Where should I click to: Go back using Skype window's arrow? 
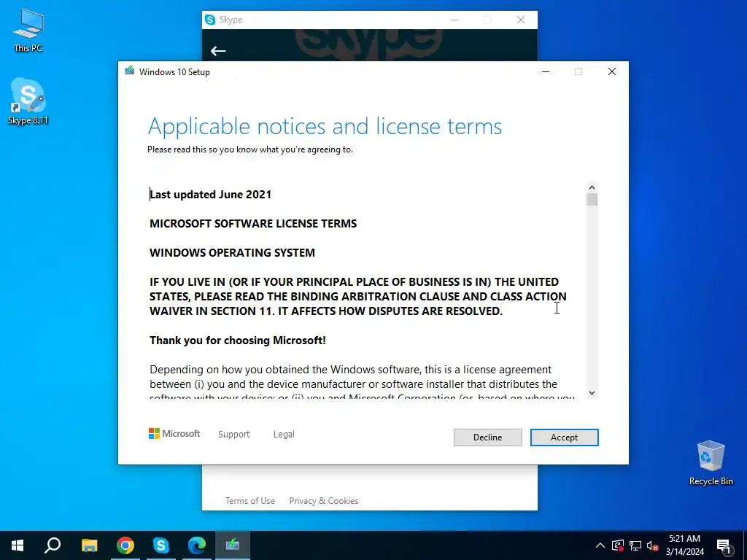click(x=217, y=51)
